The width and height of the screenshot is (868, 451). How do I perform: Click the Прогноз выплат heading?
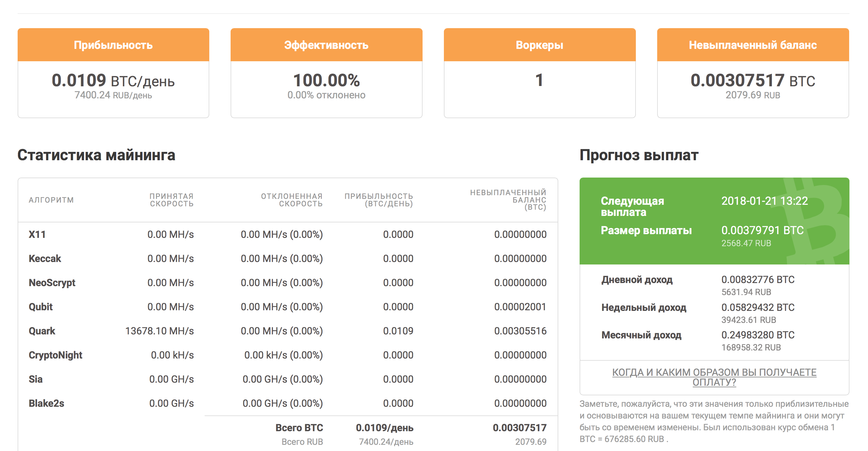click(639, 155)
